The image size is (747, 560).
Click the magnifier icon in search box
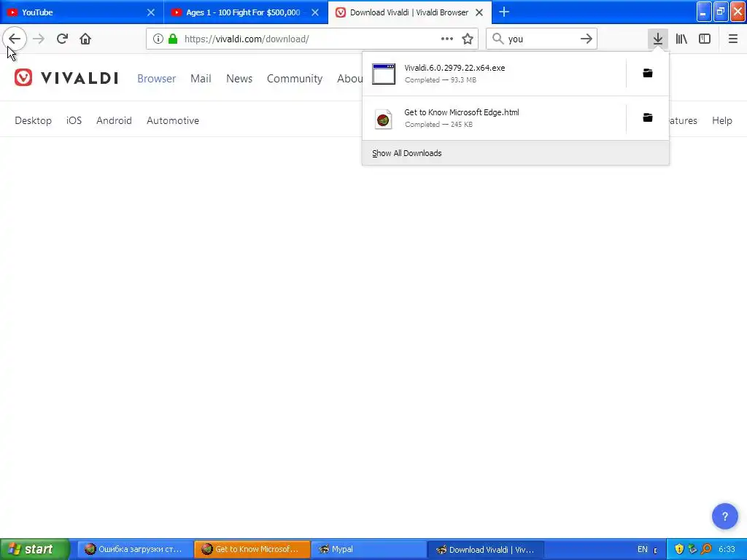coord(498,39)
